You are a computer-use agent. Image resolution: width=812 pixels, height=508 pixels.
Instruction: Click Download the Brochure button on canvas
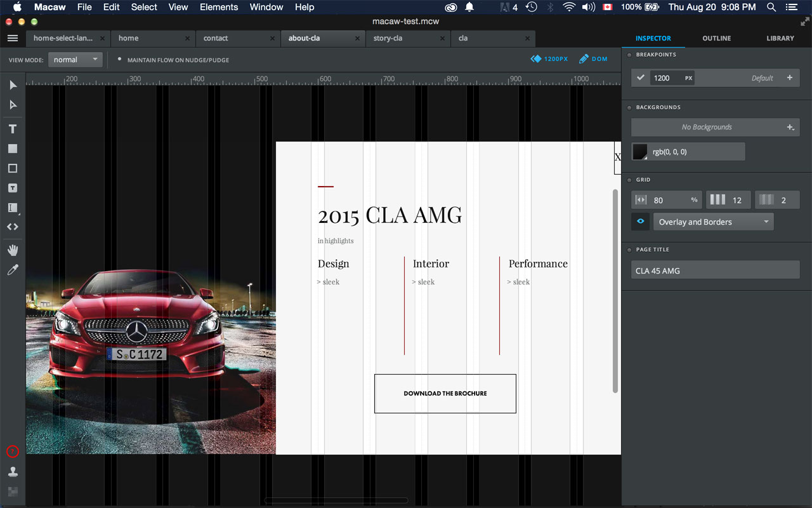[x=445, y=394]
